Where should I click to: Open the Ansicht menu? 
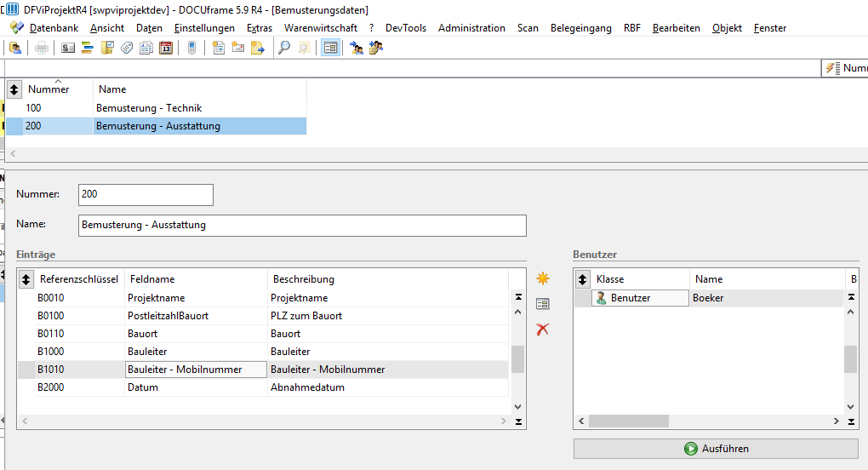click(x=107, y=28)
